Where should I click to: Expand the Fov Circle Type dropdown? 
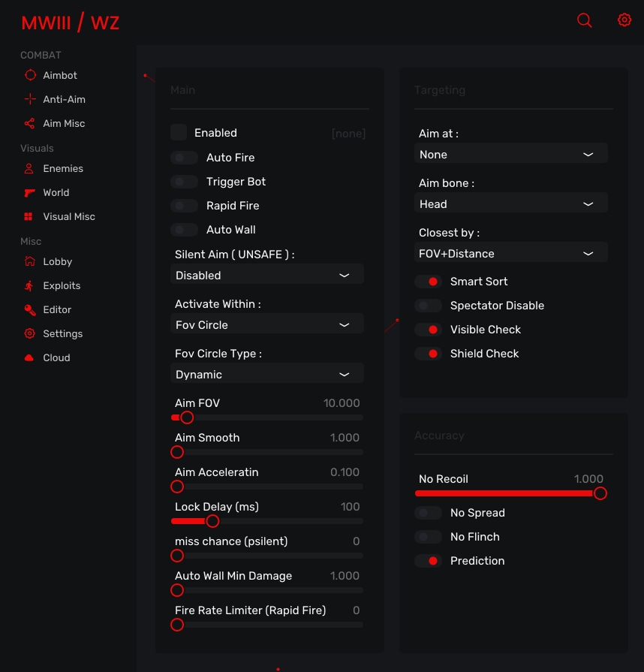pos(266,374)
